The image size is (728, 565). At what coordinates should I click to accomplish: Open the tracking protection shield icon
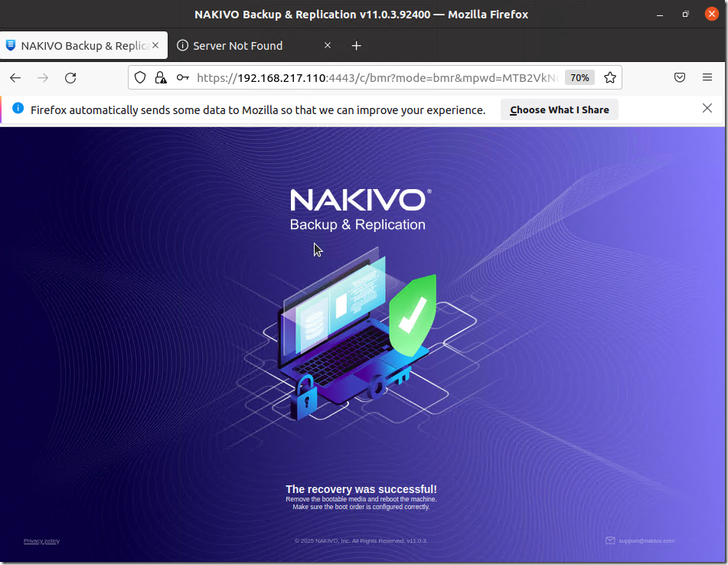point(140,77)
